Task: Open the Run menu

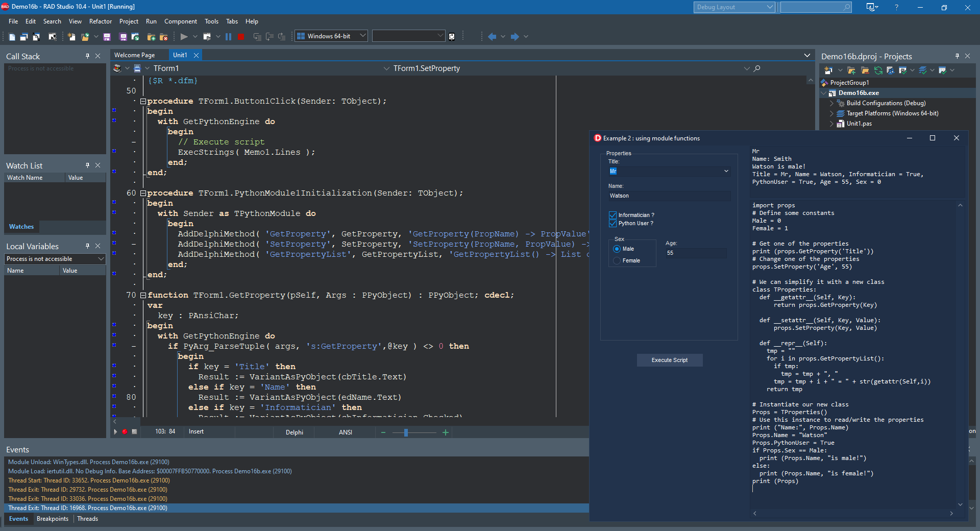Action: point(151,21)
